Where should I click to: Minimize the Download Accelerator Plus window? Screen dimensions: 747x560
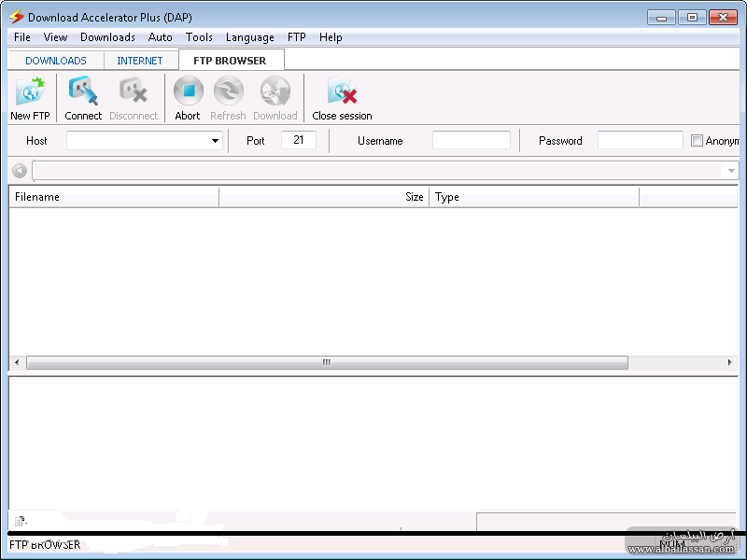661,18
